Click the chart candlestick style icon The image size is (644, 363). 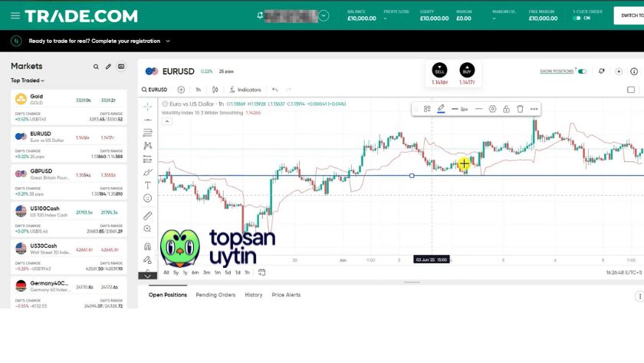[215, 90]
